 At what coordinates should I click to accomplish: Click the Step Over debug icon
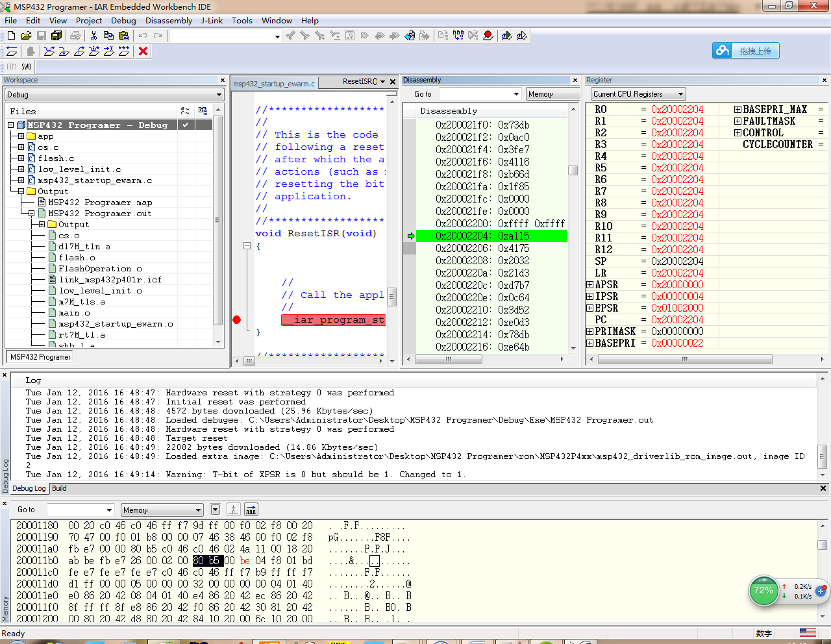pos(49,51)
